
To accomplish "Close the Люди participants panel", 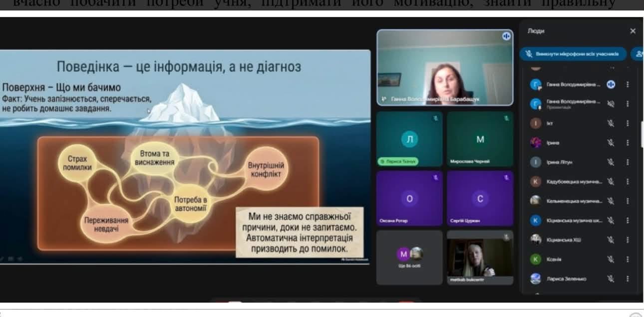I will 633,31.
